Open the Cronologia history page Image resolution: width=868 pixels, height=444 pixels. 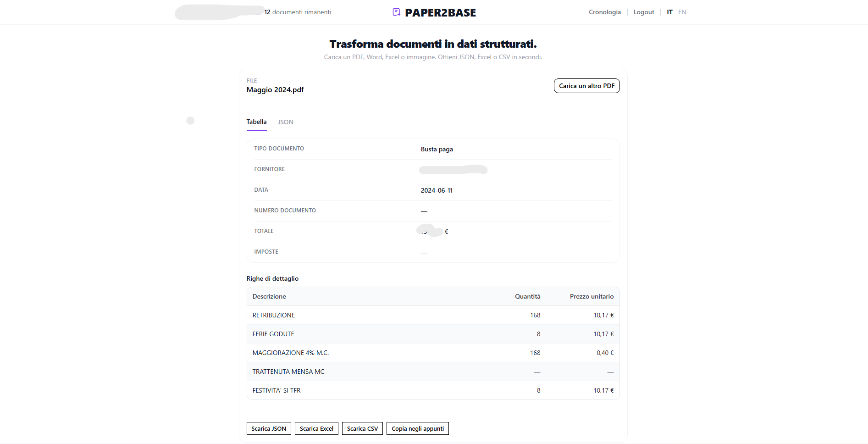coord(605,12)
